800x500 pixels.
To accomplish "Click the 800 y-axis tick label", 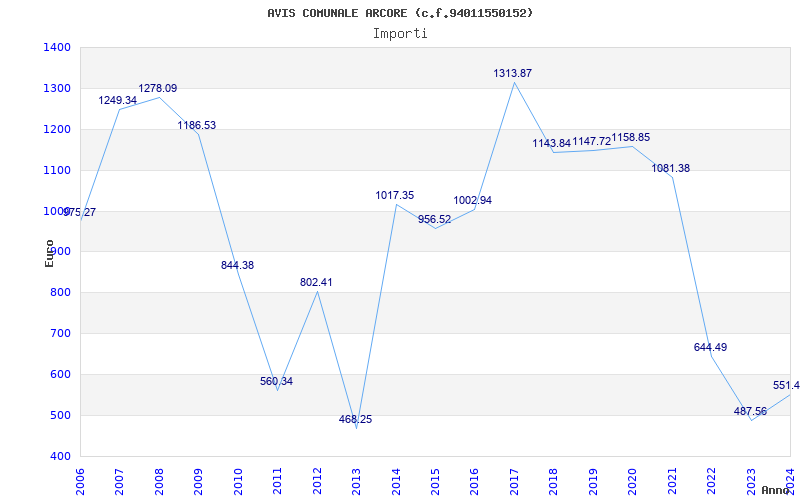I will [60, 293].
